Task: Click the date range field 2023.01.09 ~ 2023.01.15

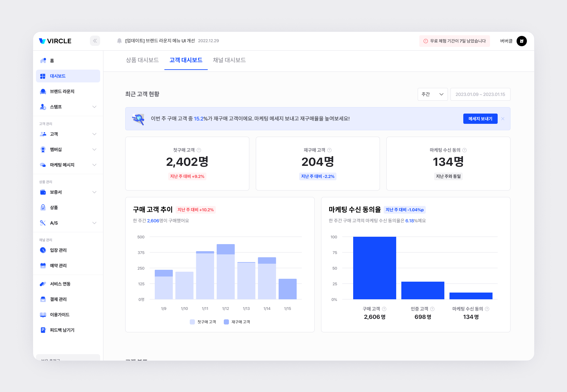Action: [480, 94]
